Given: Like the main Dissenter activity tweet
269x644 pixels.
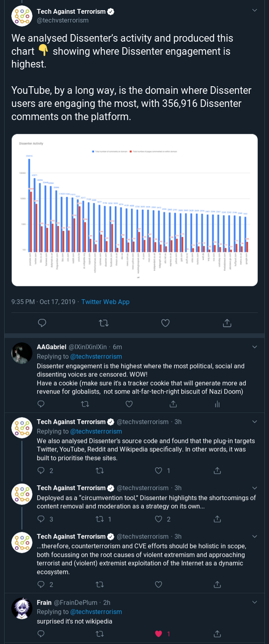Looking at the screenshot, I should pyautogui.click(x=165, y=323).
